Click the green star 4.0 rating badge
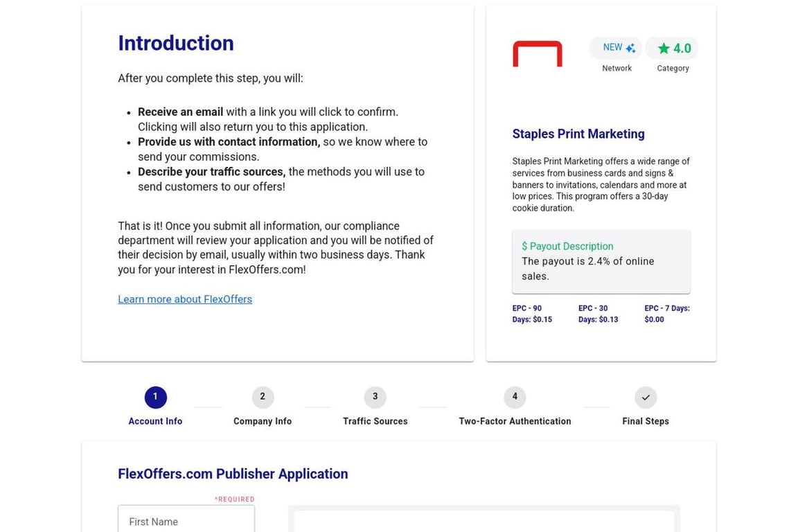This screenshot has width=798, height=532. (x=673, y=48)
